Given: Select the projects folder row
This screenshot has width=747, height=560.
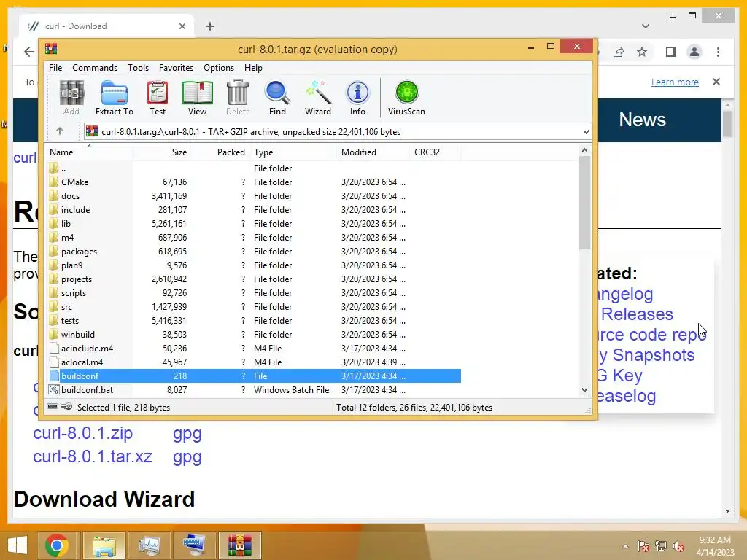Looking at the screenshot, I should pos(253,279).
